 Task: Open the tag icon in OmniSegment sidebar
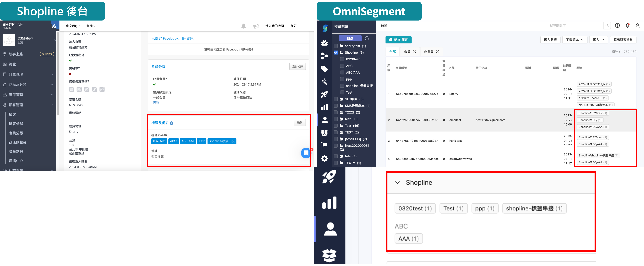(x=324, y=69)
